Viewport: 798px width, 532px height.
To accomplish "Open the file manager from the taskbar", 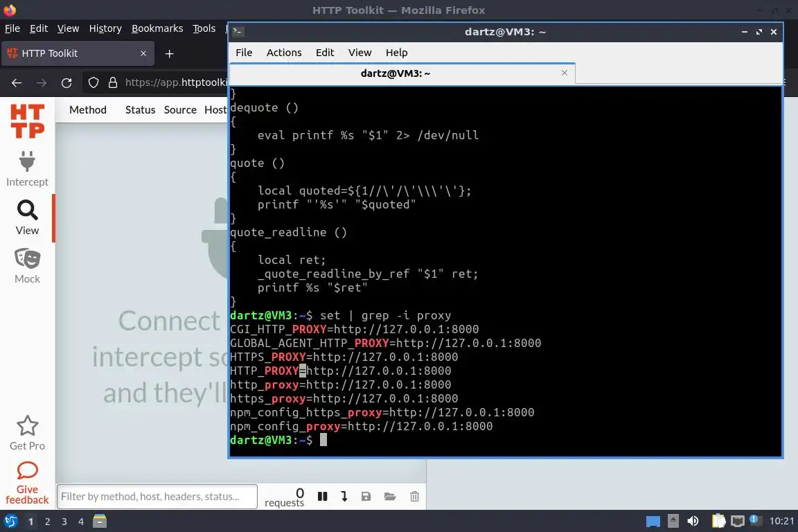I will [x=100, y=521].
